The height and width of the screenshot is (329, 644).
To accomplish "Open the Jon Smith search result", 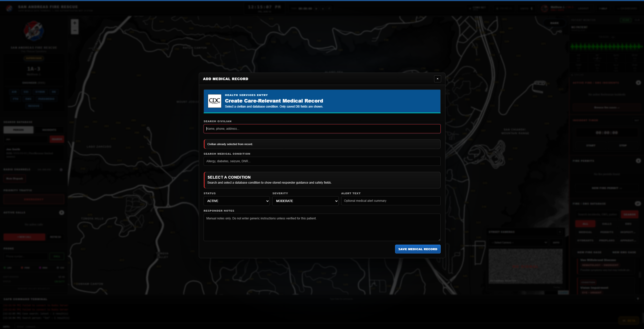I will (34, 153).
